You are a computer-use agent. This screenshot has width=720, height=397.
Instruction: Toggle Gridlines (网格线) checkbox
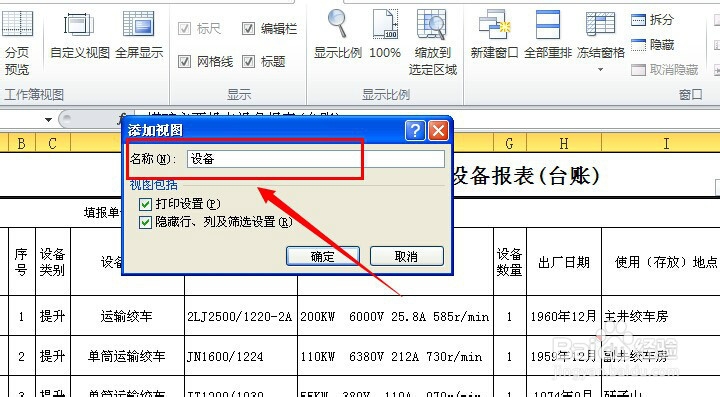(x=185, y=61)
